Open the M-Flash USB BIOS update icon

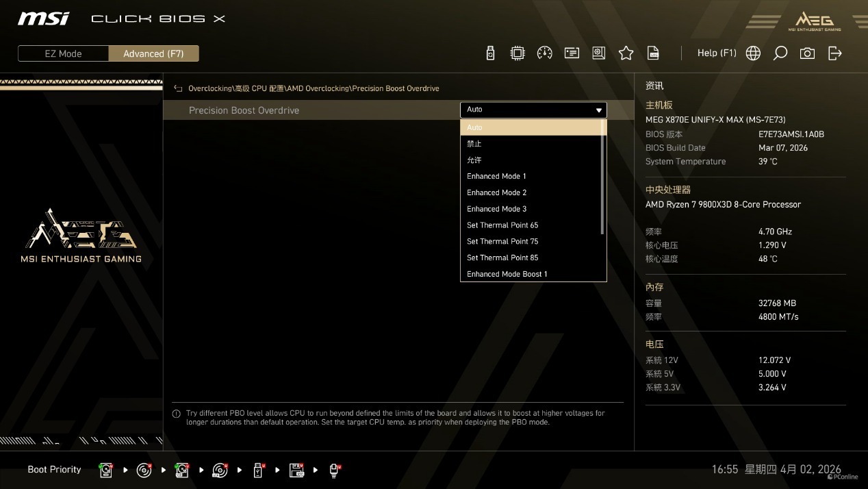(x=490, y=53)
